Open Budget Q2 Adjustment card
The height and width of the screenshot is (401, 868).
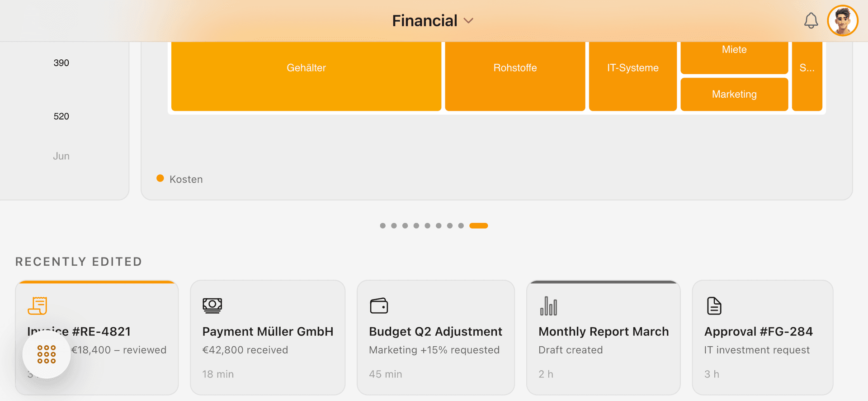click(436, 337)
